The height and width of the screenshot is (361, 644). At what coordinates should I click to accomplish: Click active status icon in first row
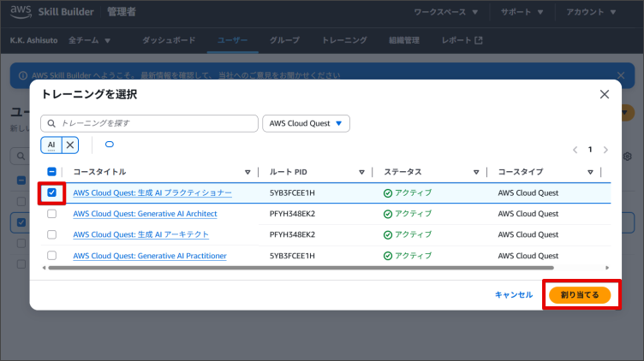(x=388, y=193)
